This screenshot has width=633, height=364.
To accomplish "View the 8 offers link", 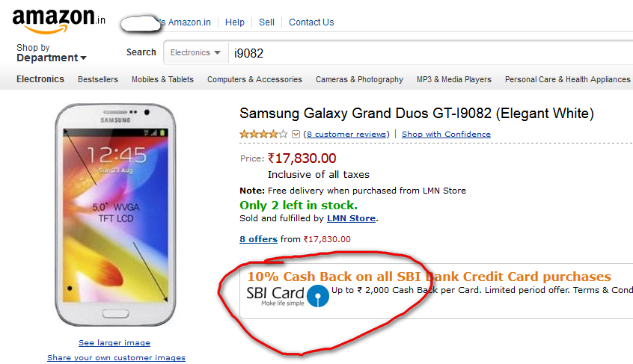I will click(258, 239).
